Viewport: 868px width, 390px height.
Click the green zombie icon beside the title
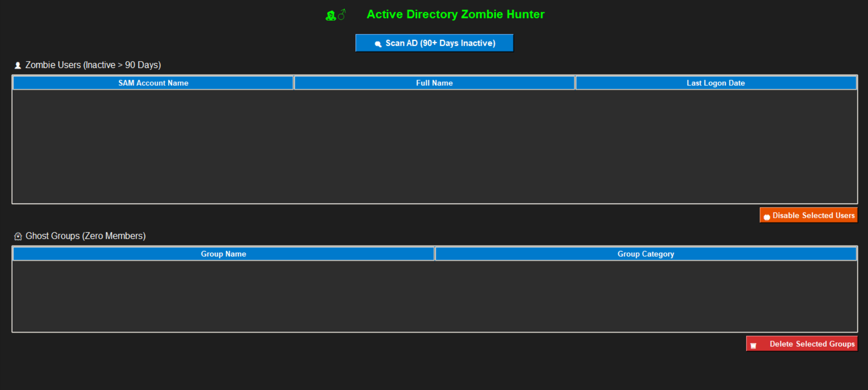331,16
